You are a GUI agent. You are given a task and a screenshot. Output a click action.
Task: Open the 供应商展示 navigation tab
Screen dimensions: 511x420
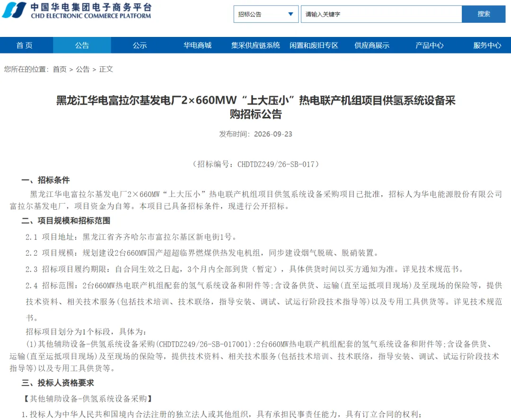point(372,45)
